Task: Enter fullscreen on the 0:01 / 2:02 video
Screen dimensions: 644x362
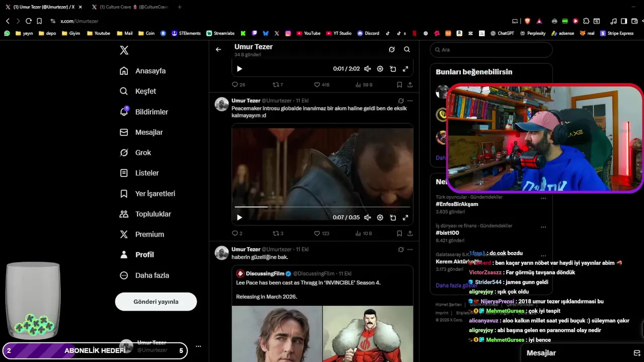Action: [405, 69]
